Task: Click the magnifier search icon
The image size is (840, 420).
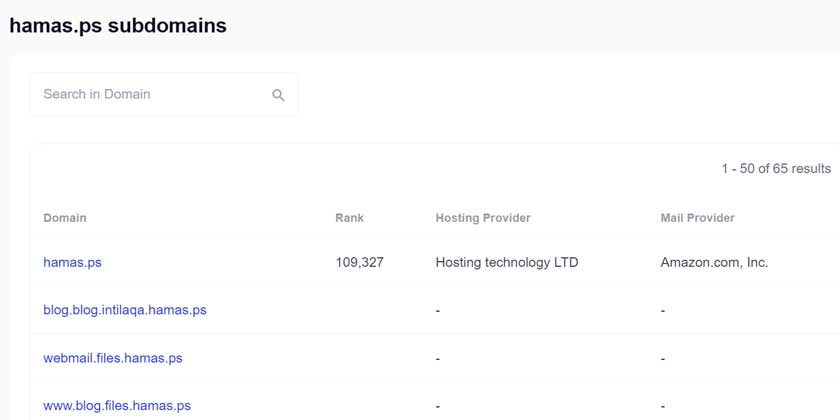Action: pyautogui.click(x=278, y=95)
